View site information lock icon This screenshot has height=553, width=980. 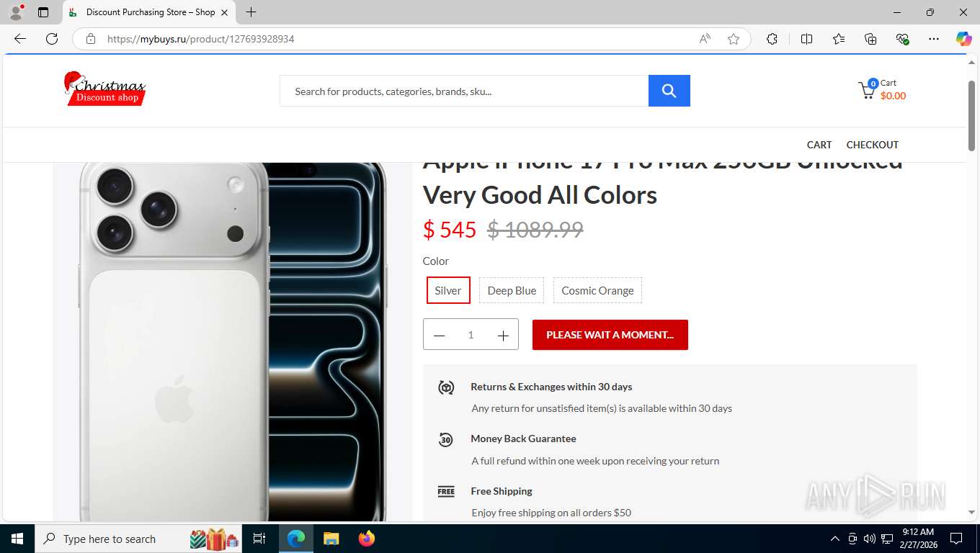[x=91, y=39]
